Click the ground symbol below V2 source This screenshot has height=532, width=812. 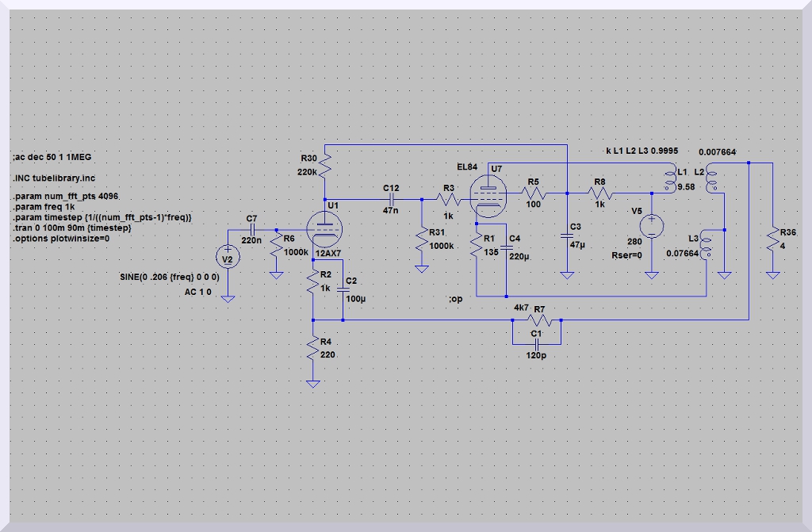point(228,299)
